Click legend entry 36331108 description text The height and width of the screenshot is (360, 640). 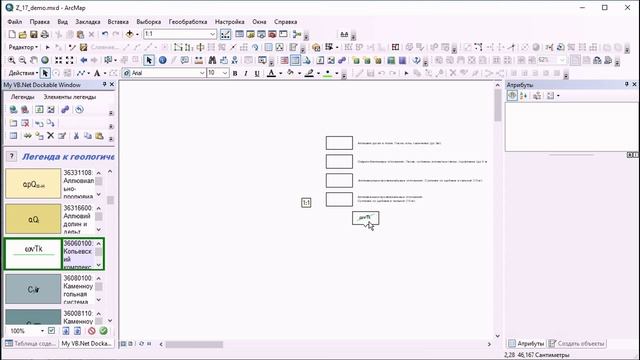(78, 184)
